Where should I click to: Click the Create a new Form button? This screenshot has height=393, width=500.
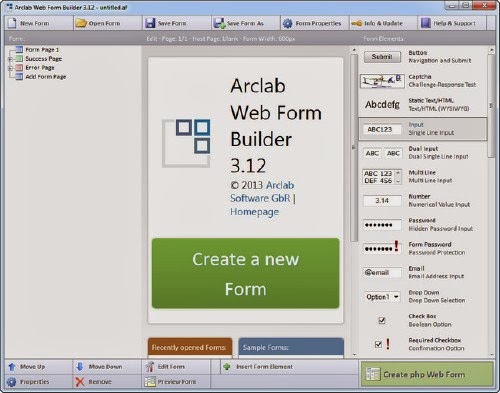(x=245, y=273)
